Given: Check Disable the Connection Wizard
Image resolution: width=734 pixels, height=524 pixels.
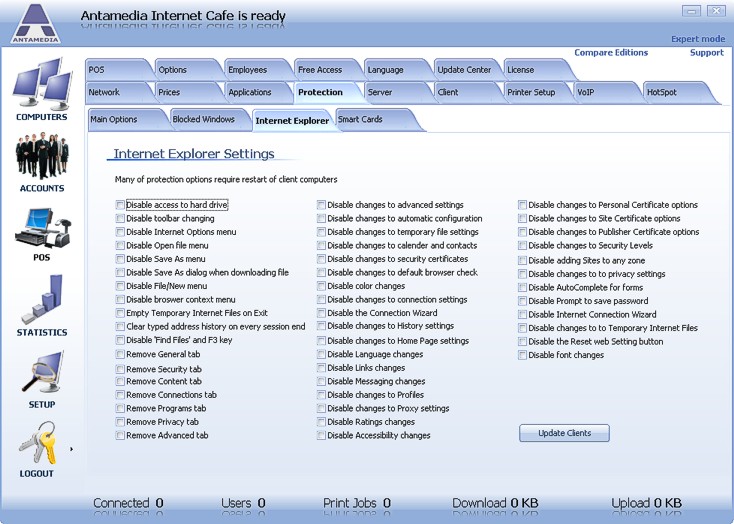Looking at the screenshot, I should pos(321,313).
